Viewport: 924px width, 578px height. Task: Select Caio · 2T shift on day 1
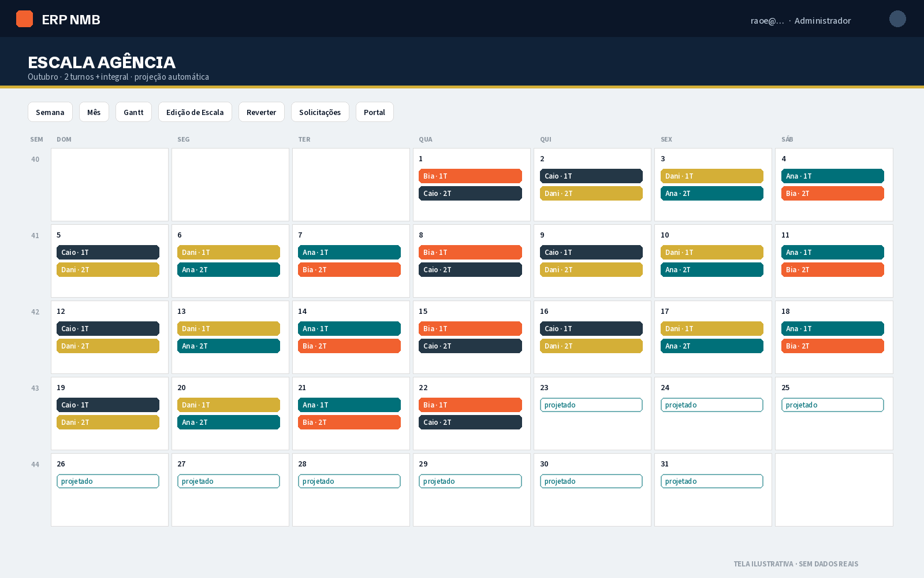[x=470, y=194]
